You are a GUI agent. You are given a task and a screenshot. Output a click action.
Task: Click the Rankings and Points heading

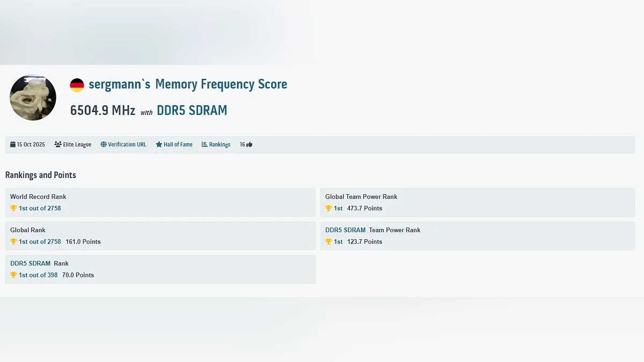click(x=41, y=175)
